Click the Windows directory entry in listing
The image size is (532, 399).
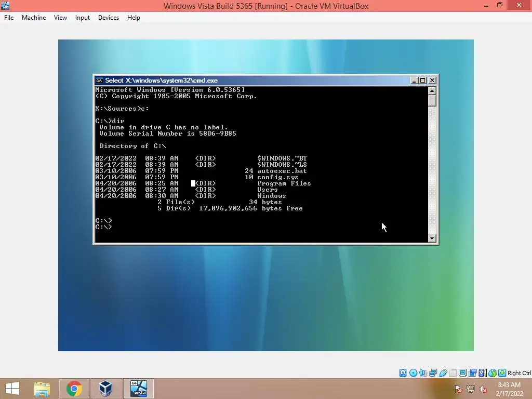tap(271, 196)
